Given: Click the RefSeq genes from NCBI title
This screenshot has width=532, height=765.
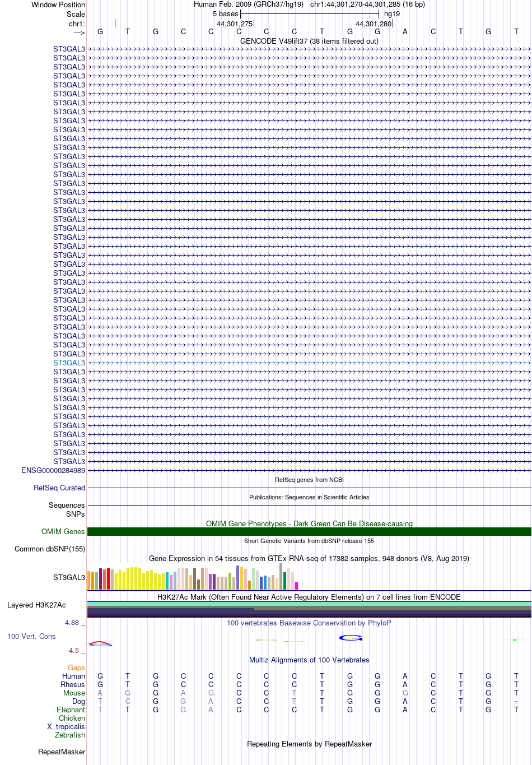Looking at the screenshot, I should 309,480.
